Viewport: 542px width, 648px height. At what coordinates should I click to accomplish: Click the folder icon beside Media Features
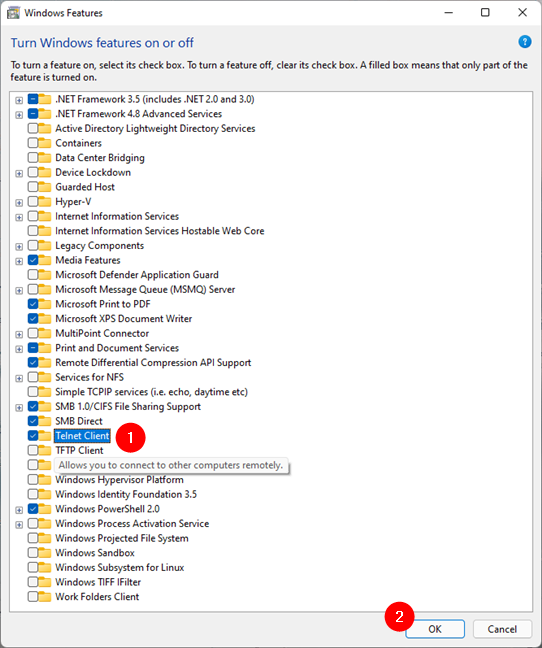45,260
